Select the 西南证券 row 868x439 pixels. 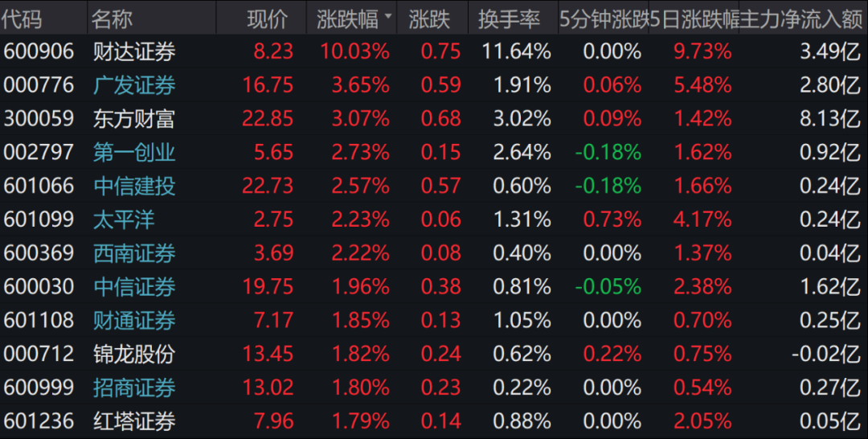tap(134, 253)
